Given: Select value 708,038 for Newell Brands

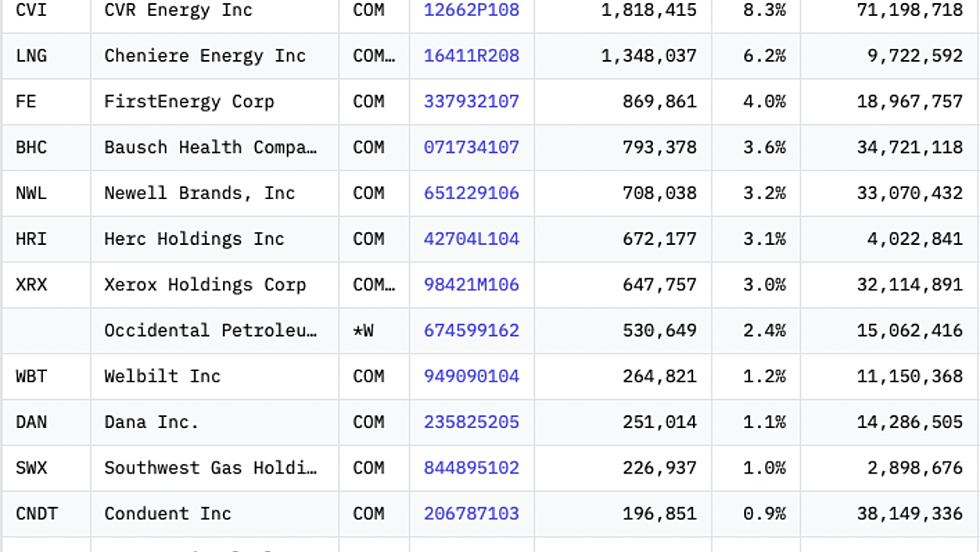Looking at the screenshot, I should tap(659, 193).
